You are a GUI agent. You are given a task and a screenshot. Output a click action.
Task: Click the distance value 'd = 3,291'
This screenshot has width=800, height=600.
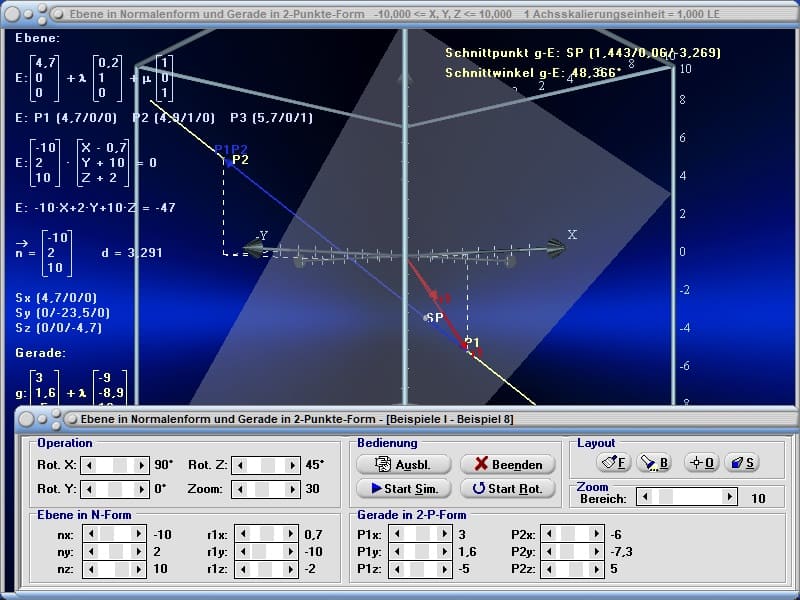[132, 253]
